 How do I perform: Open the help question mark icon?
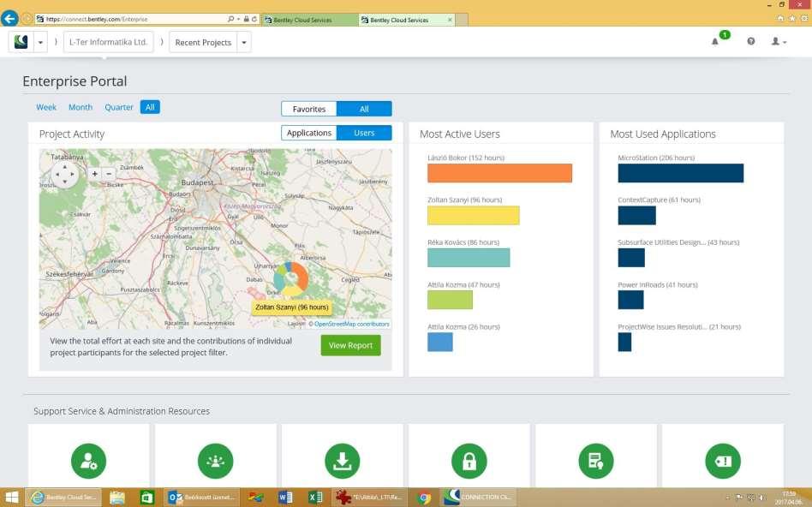coord(751,41)
